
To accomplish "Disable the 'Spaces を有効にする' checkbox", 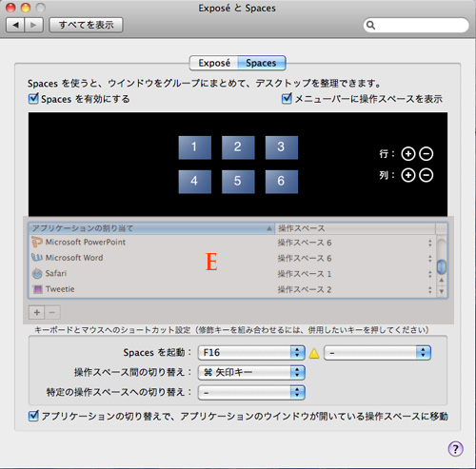I will coord(33,99).
